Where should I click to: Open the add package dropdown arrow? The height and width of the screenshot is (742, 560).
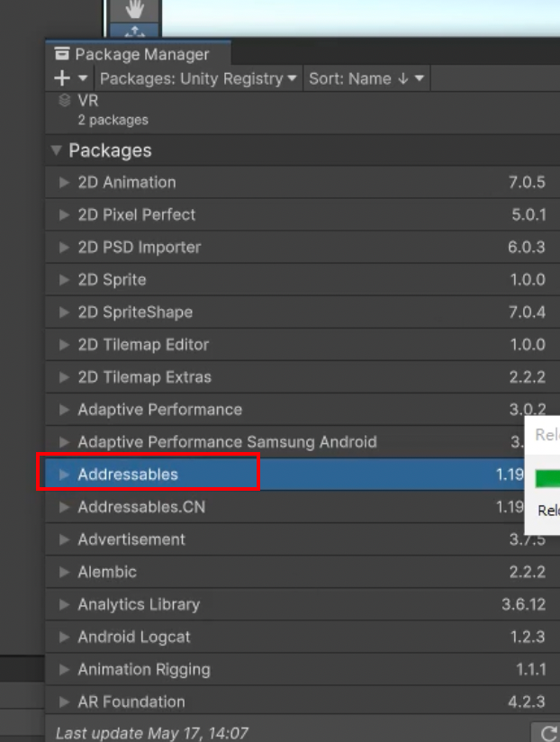[83, 78]
